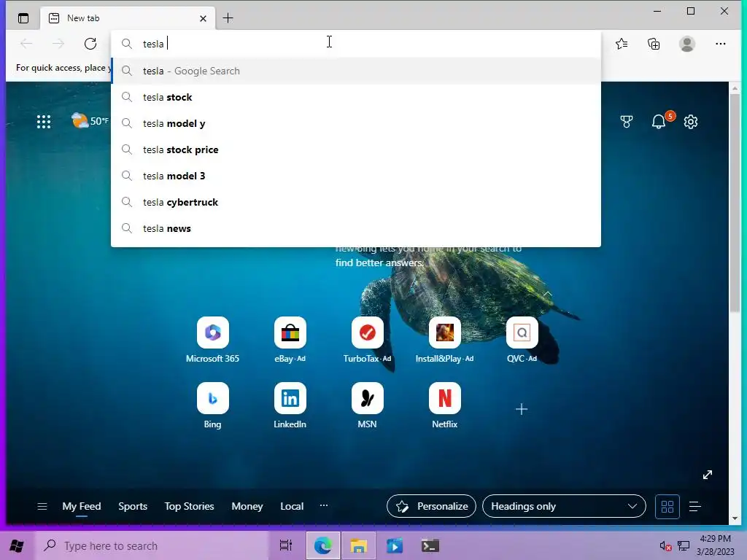Pick the 'tesla model 3' suggestion
This screenshot has height=560, width=747.
(356, 176)
